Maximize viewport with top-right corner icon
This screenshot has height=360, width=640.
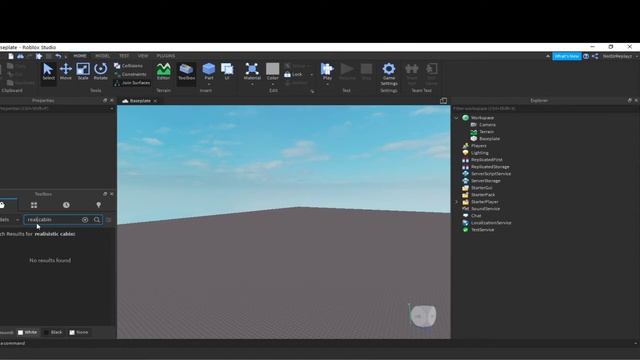coord(443,101)
